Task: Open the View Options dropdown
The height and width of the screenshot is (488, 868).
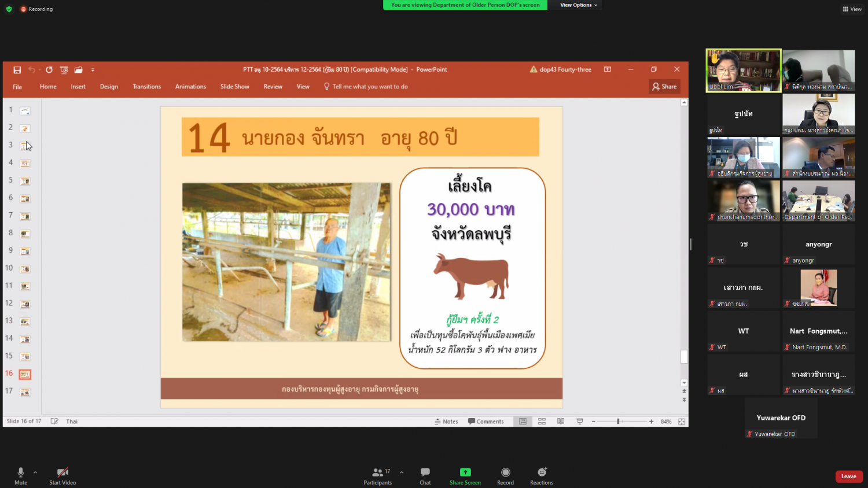Action: click(x=579, y=5)
